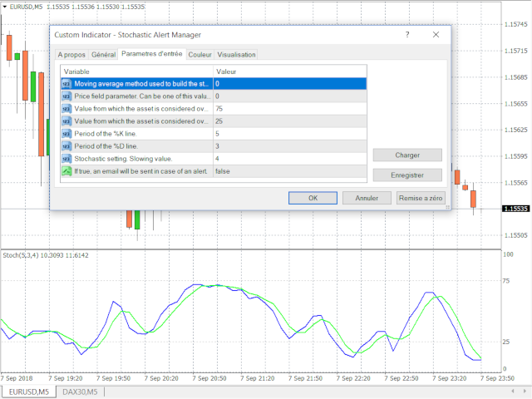
Task: Click the green boolean icon for email alert row
Action: 66,171
